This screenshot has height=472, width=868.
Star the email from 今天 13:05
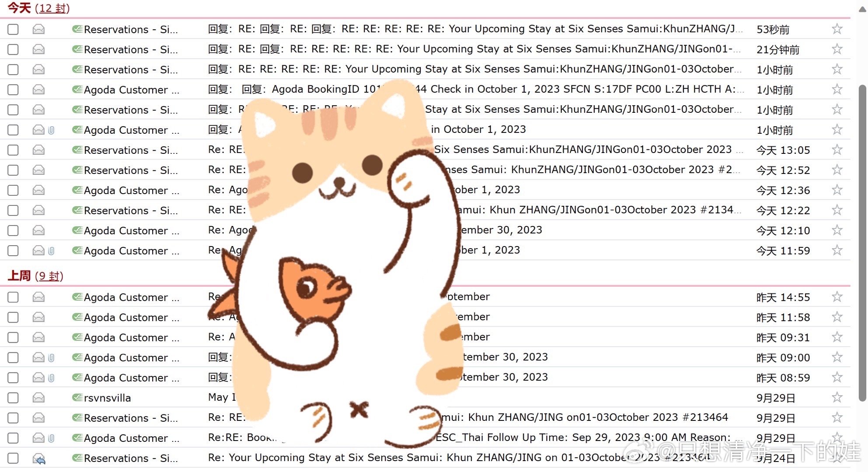[837, 149]
